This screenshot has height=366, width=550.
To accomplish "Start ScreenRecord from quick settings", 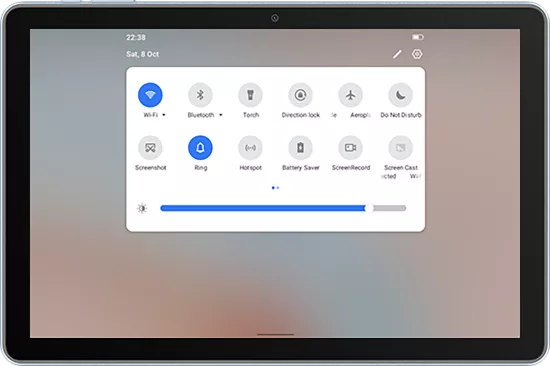I will click(x=350, y=148).
